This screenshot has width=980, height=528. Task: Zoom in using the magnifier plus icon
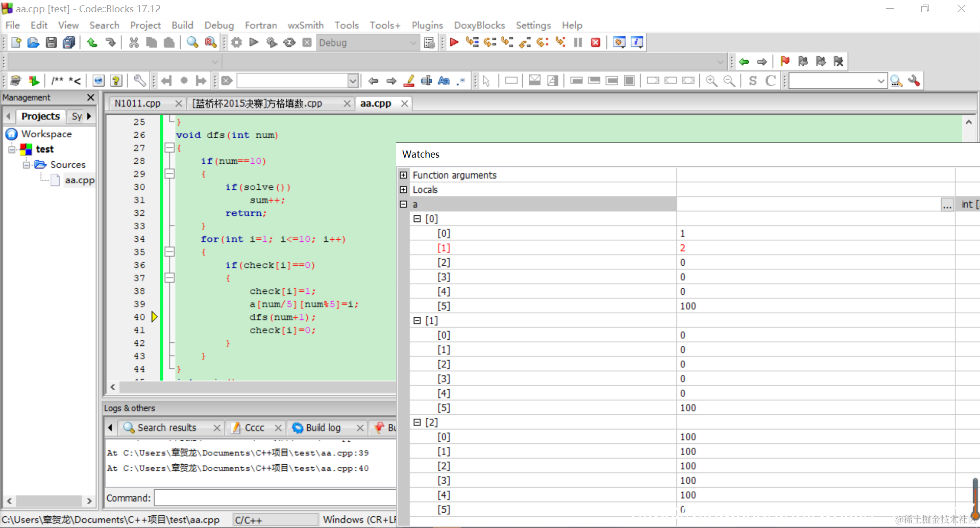tap(711, 81)
